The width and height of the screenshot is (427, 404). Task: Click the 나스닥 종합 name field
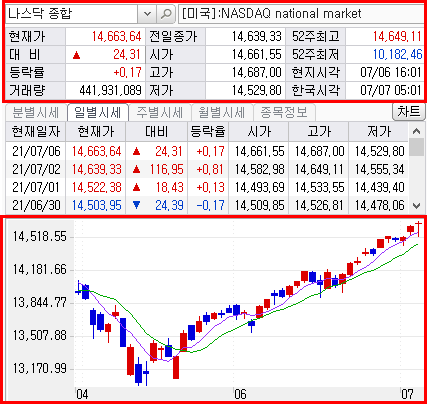point(72,14)
